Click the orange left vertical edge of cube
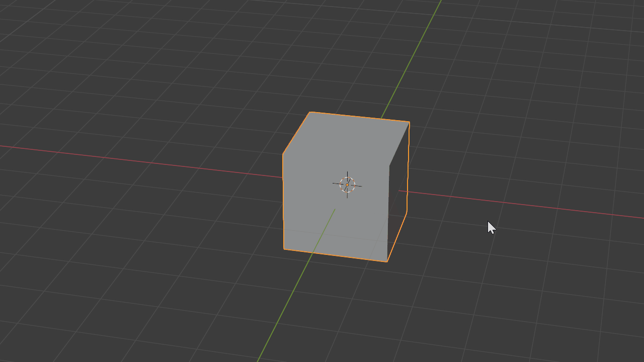Screen dimensions: 644x362 pos(283,201)
